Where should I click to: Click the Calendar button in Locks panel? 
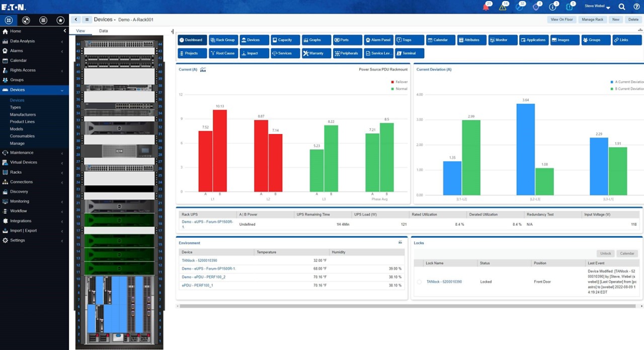pyautogui.click(x=627, y=253)
